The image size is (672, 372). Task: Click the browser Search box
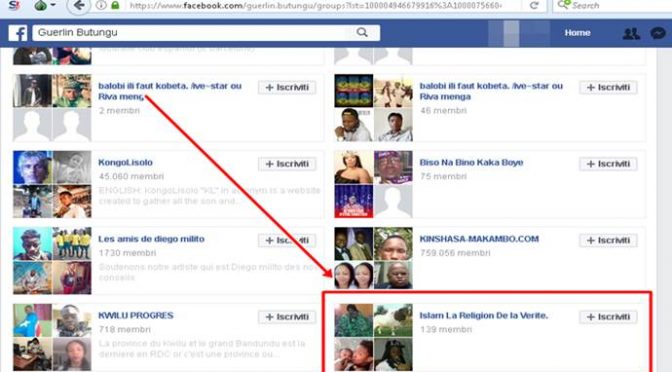point(613,6)
